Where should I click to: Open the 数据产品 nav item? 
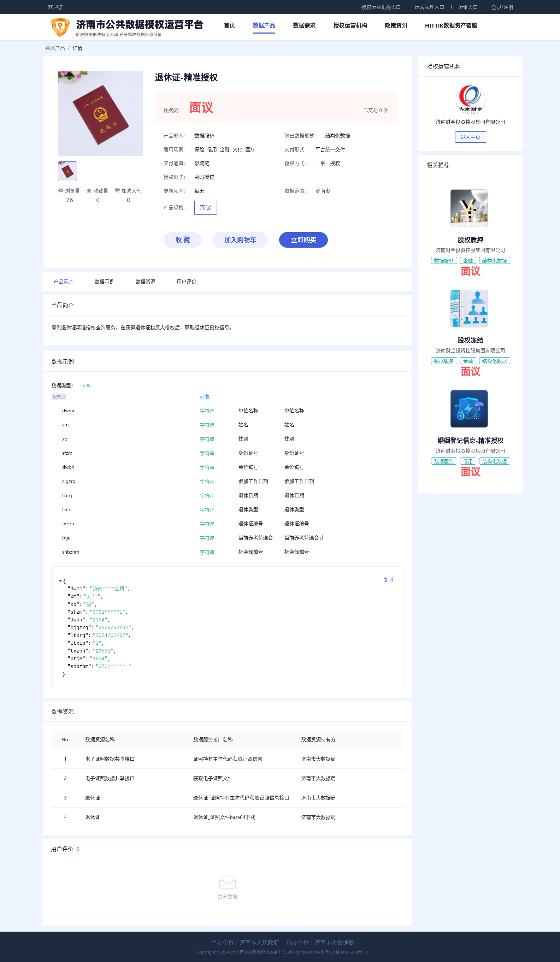[x=264, y=25]
